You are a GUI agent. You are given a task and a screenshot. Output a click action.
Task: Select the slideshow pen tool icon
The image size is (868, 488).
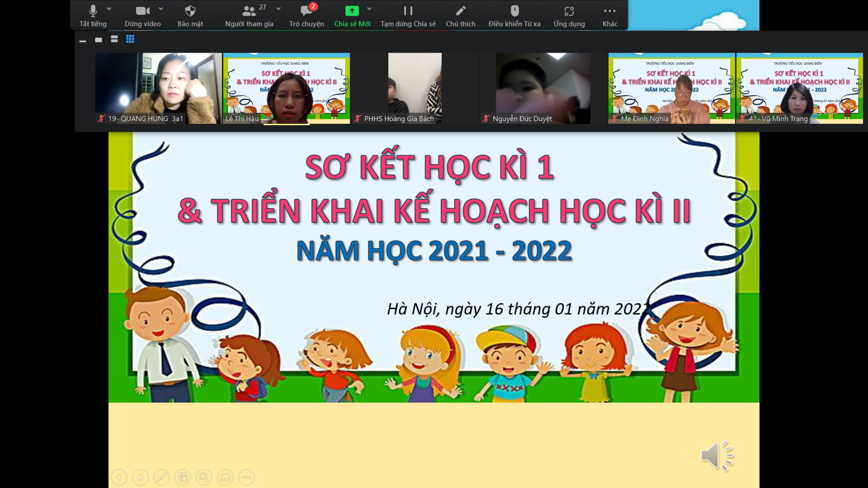(162, 477)
